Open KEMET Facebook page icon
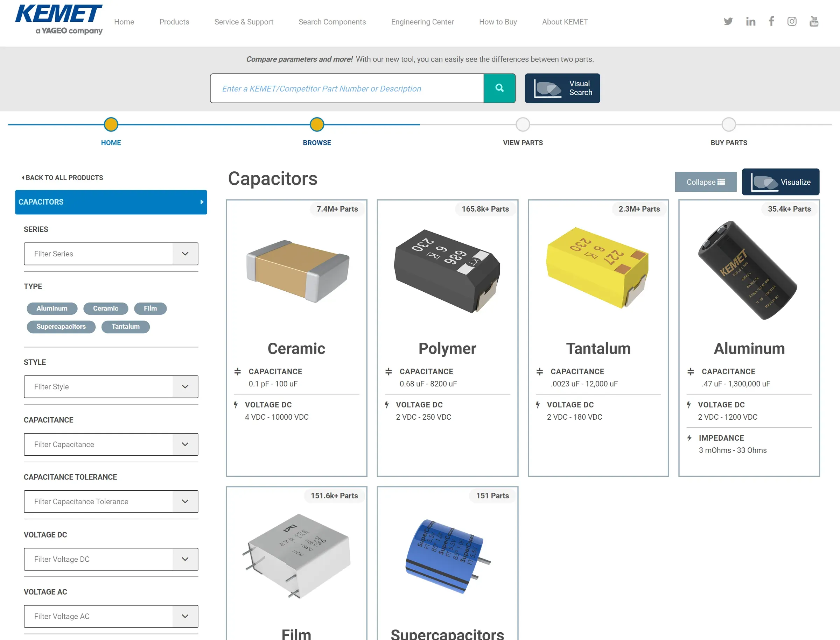 coord(771,21)
